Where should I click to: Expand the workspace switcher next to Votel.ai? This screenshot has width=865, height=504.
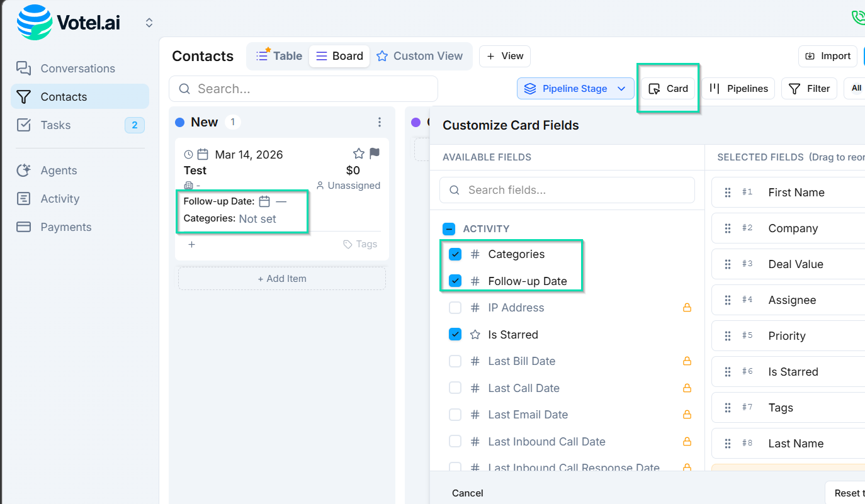click(x=149, y=23)
